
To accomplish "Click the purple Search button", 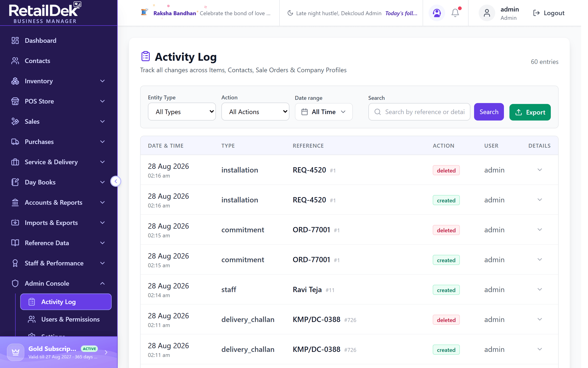I will tap(489, 112).
